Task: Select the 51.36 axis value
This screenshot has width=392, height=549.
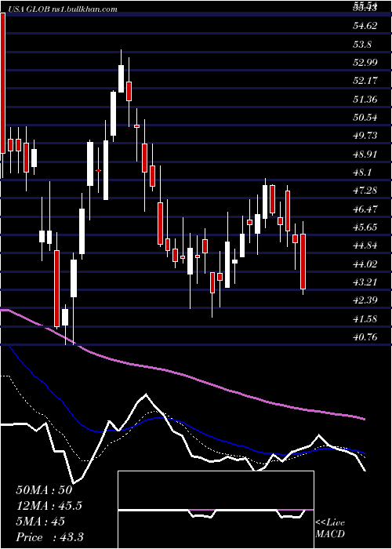Action: pyautogui.click(x=365, y=99)
